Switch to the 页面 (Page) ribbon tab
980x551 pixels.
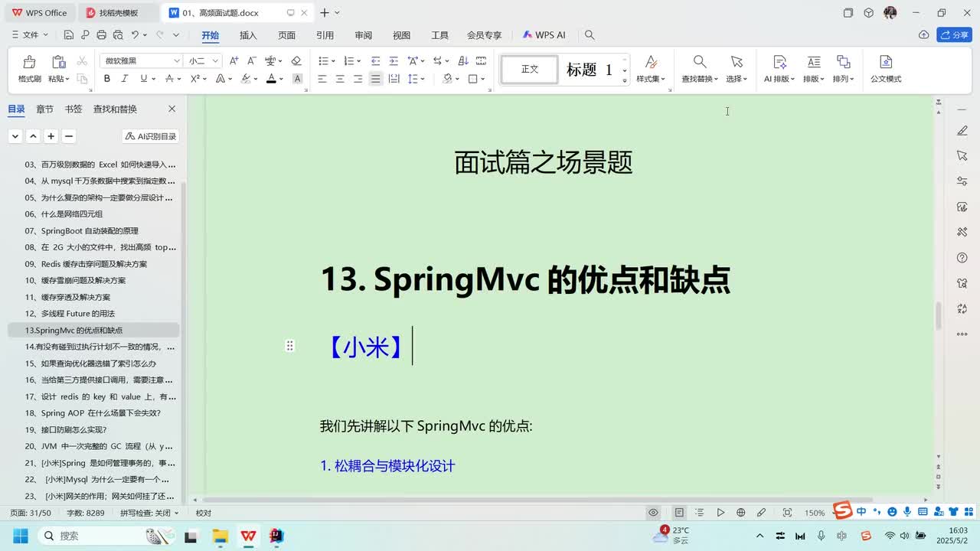click(286, 35)
